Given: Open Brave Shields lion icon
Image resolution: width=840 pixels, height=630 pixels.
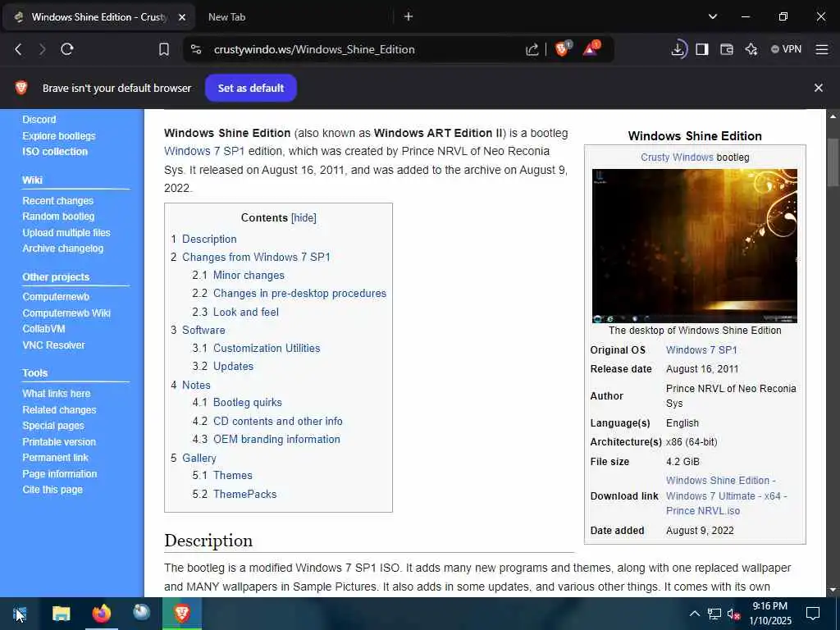Looking at the screenshot, I should point(562,48).
